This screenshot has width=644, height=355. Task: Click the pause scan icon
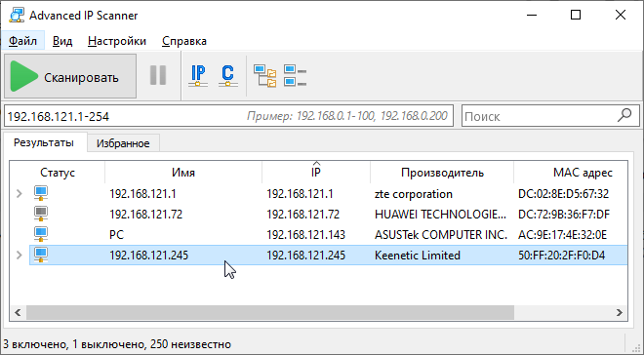(158, 75)
